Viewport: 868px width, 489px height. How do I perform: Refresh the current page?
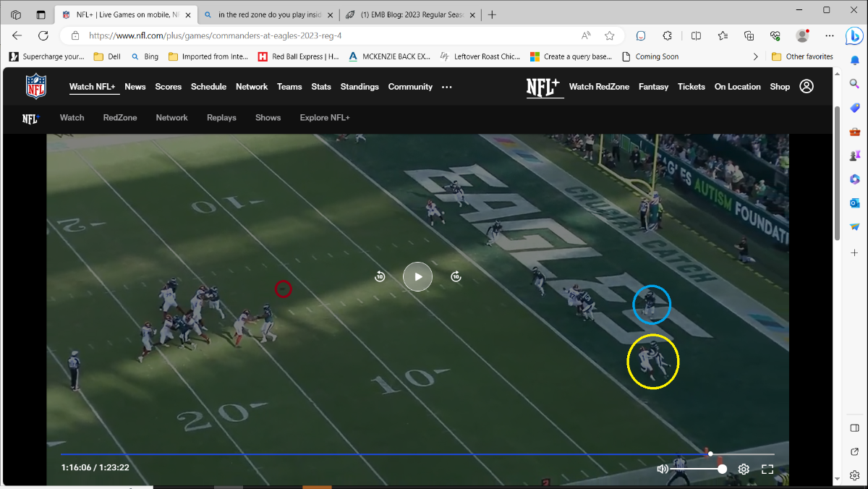43,35
